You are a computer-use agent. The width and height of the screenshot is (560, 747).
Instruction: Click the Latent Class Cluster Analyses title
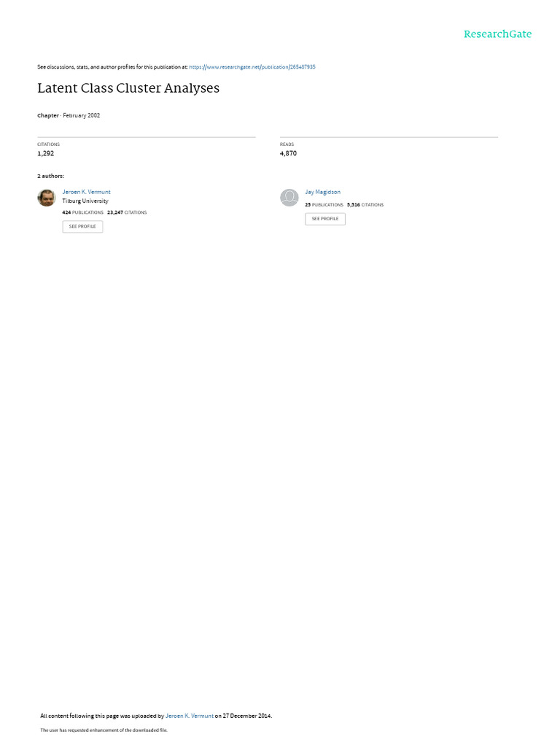[128, 88]
